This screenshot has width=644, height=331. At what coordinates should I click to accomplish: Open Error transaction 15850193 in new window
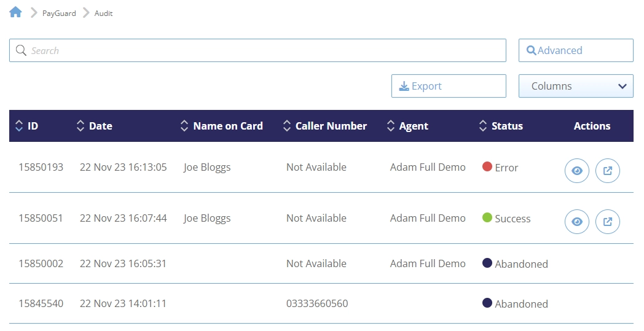pyautogui.click(x=607, y=171)
